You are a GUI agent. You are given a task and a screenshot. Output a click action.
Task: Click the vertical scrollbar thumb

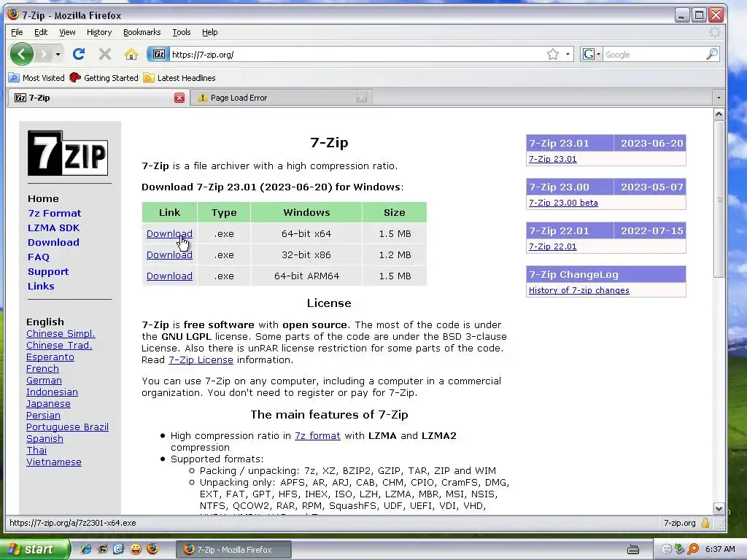pos(719,199)
